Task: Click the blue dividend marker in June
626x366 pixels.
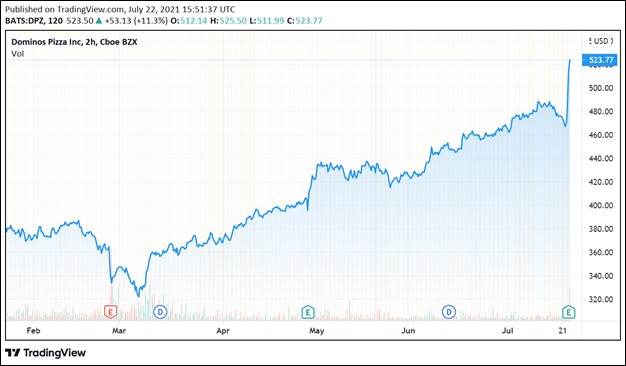Action: tap(449, 312)
